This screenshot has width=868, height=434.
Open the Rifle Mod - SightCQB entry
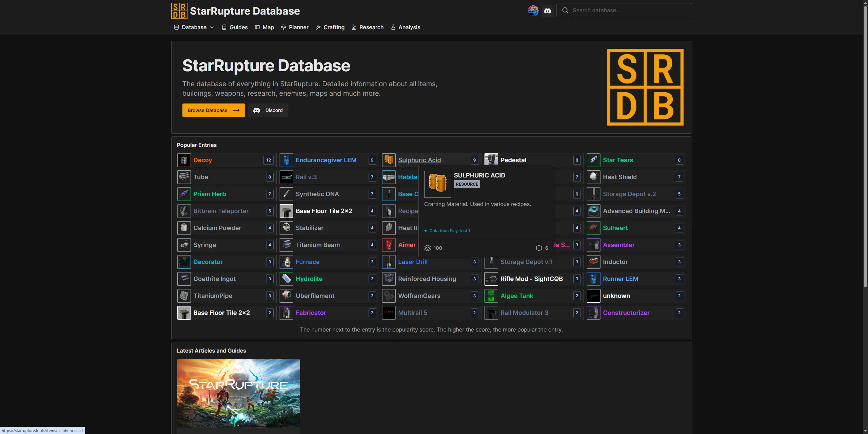click(x=534, y=279)
